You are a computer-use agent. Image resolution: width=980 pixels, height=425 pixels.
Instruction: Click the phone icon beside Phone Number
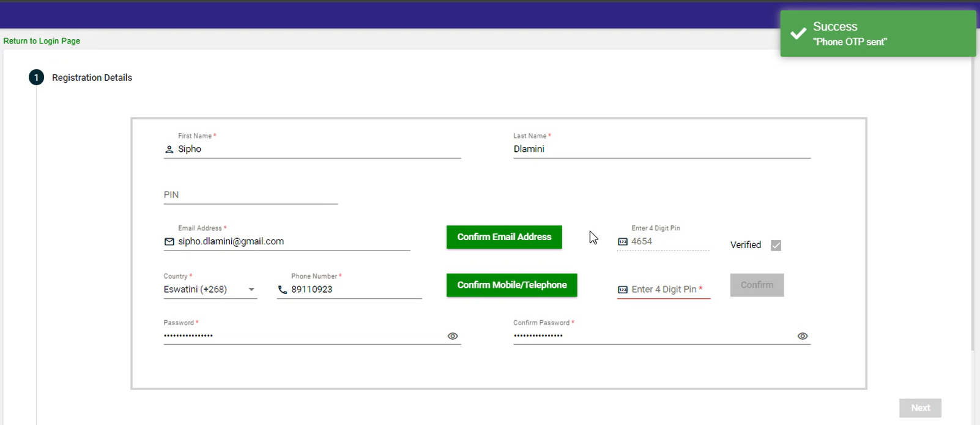click(282, 290)
